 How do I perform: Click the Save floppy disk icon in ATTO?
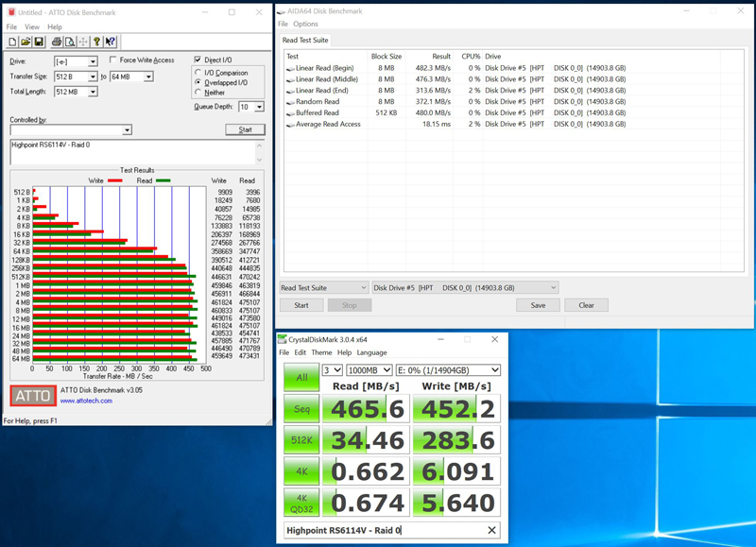pyautogui.click(x=39, y=42)
